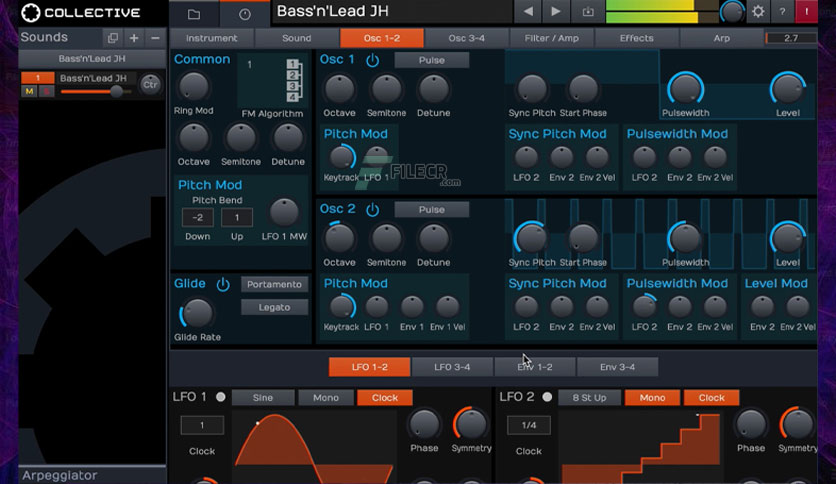The image size is (836, 484).
Task: Select Bass'n'Lead JH sound header
Action: click(92, 59)
